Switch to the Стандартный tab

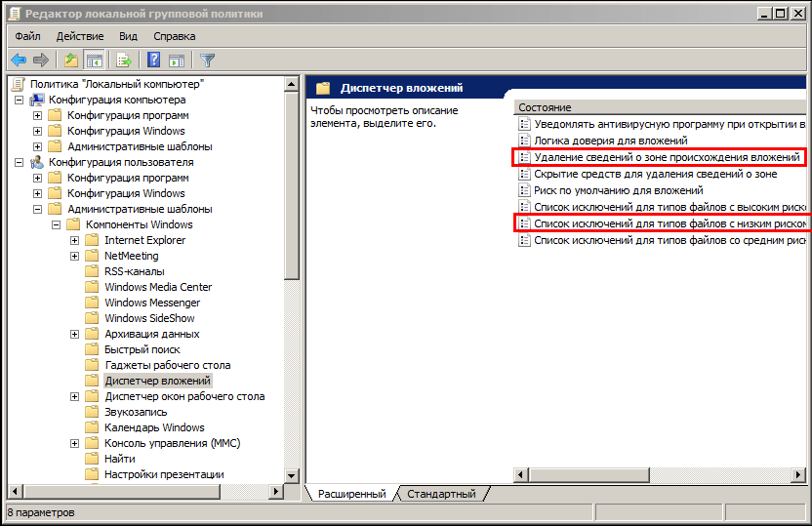[441, 494]
